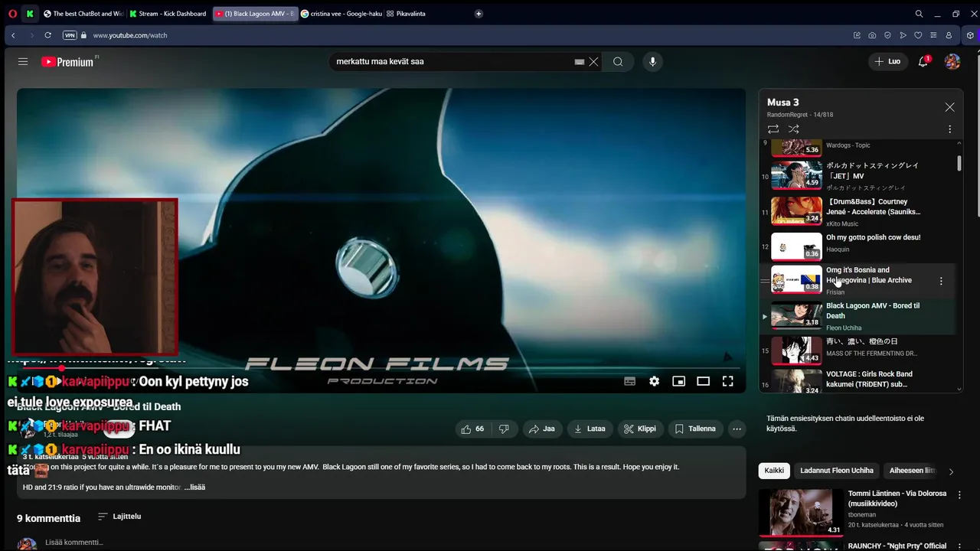This screenshot has width=980, height=551.
Task: Open the Opera tab search magnifier
Action: [919, 14]
